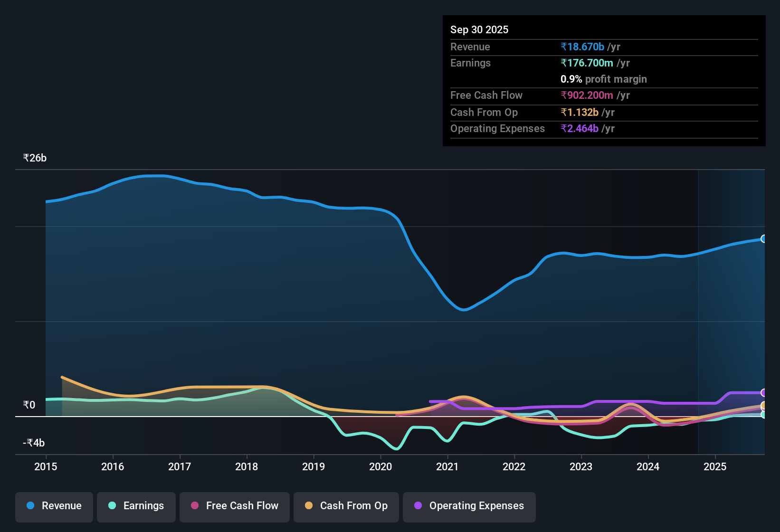This screenshot has width=780, height=532.
Task: Click the Sep 30 2025 tooltip header
Action: [479, 29]
